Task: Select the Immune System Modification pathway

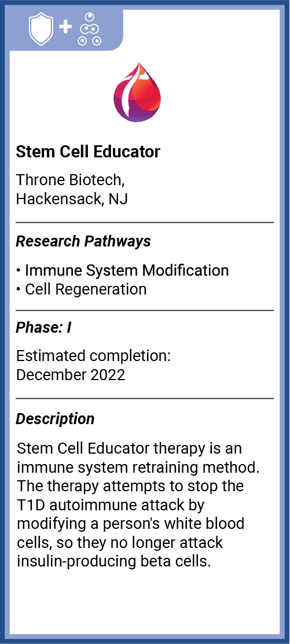Action: pos(127,271)
